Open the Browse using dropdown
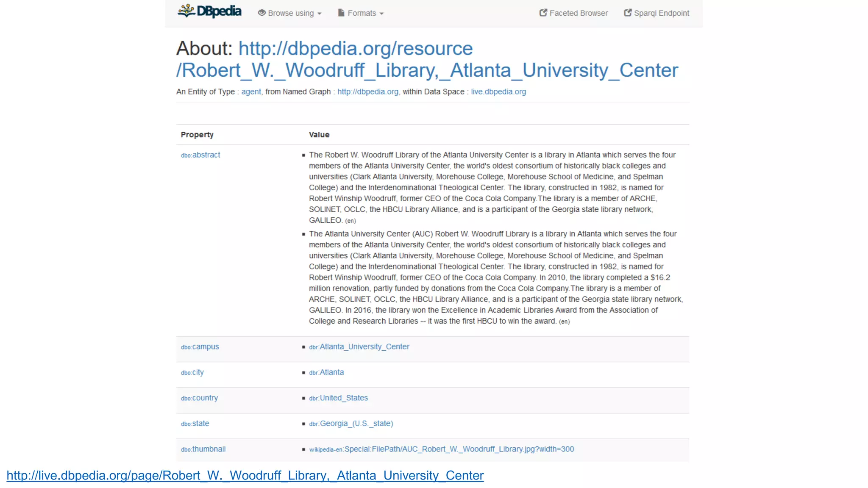The height and width of the screenshot is (488, 868). [x=290, y=13]
